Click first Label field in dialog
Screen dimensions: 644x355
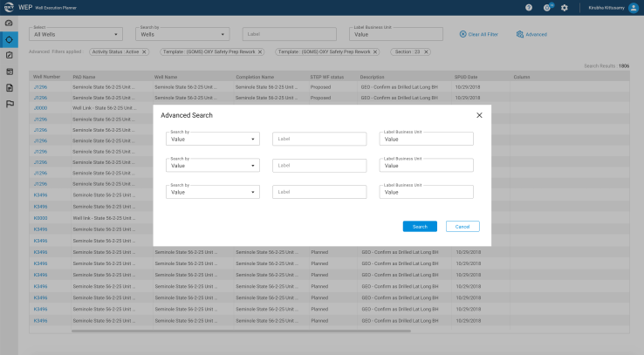click(x=319, y=139)
